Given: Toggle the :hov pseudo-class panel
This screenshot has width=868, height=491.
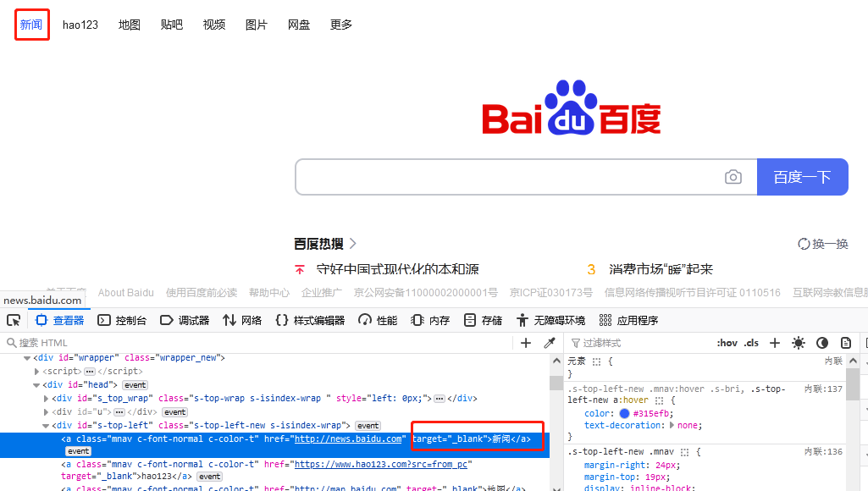Looking at the screenshot, I should pyautogui.click(x=727, y=343).
